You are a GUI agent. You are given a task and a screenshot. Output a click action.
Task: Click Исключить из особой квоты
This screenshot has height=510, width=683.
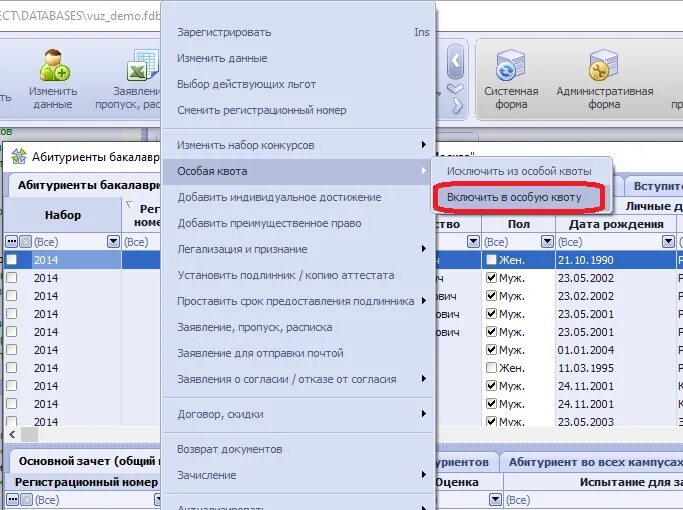[x=522, y=171]
